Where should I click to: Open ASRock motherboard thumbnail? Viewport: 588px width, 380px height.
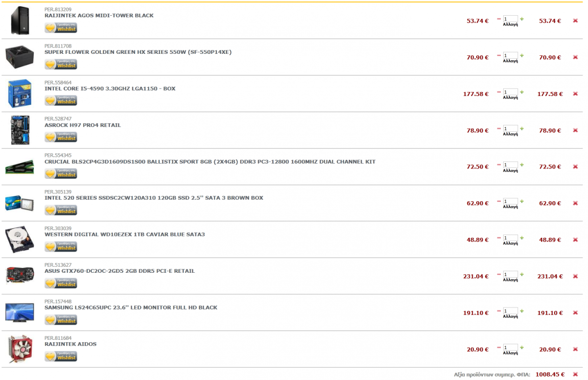(20, 130)
